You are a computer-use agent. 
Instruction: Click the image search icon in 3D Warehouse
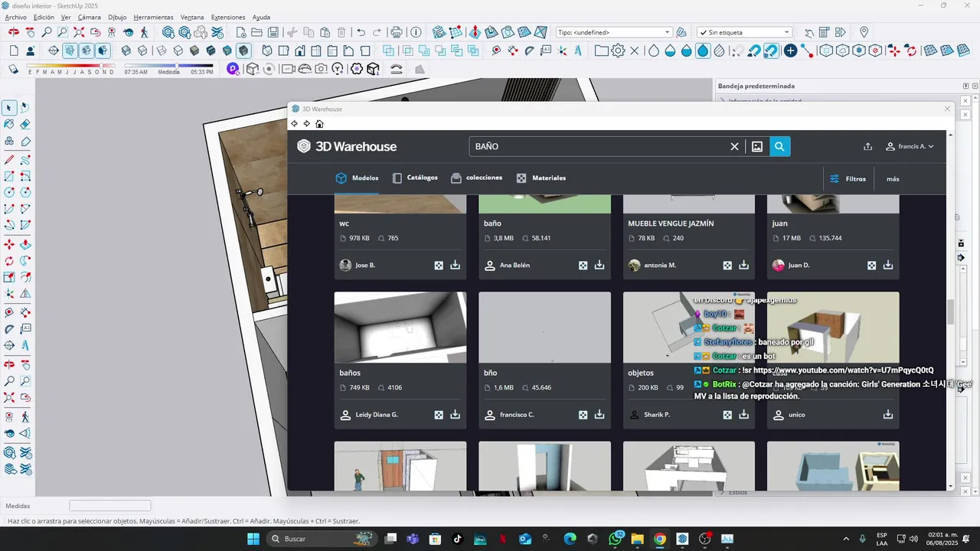point(757,146)
